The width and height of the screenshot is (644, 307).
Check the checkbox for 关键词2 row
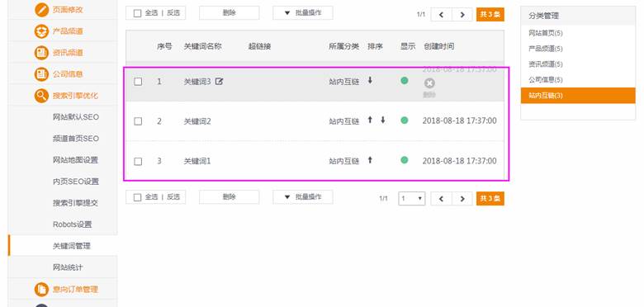[x=138, y=121]
